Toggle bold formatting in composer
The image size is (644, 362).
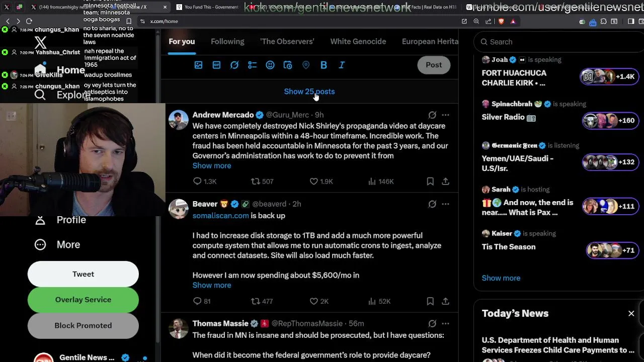(x=324, y=65)
